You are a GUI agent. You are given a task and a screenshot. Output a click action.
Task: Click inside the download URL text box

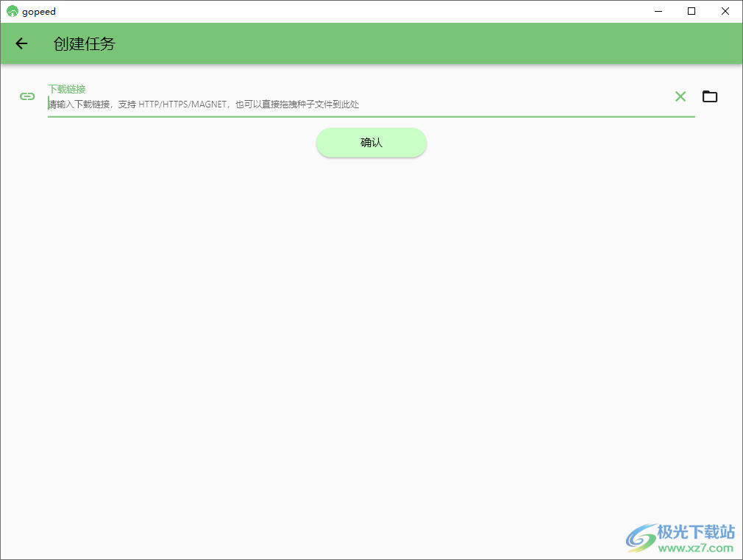(x=294, y=104)
